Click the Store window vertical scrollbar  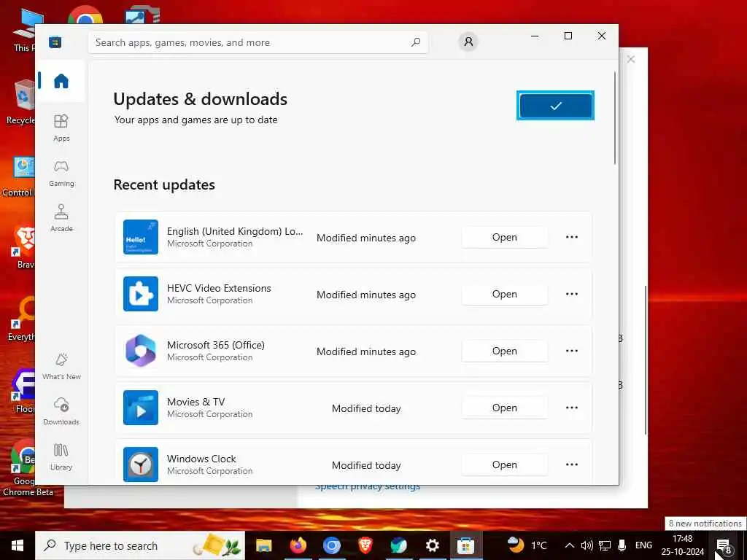click(614, 118)
